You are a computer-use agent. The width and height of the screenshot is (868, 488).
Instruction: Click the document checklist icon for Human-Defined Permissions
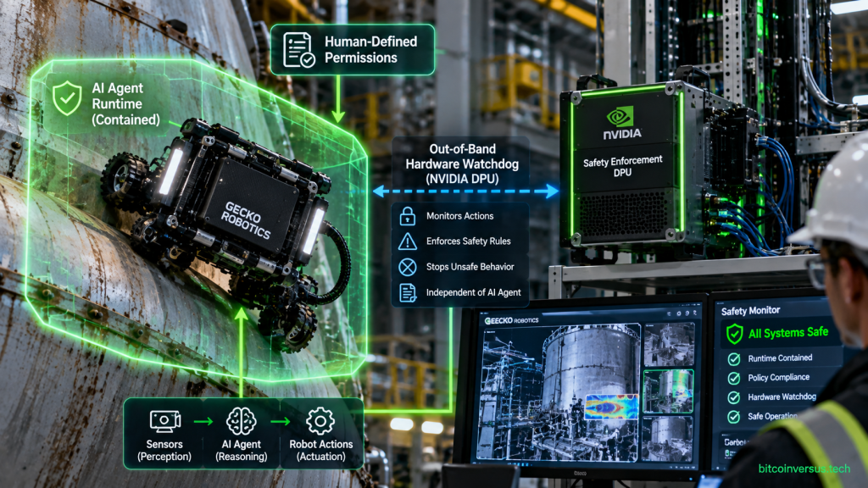coord(299,50)
